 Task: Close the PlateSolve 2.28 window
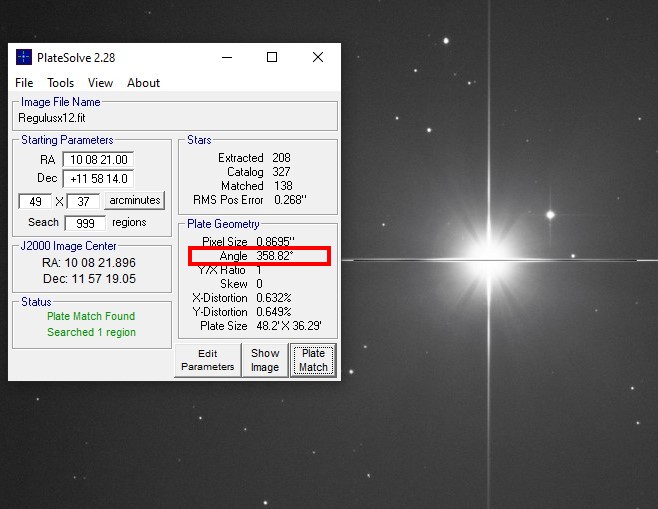click(x=318, y=57)
